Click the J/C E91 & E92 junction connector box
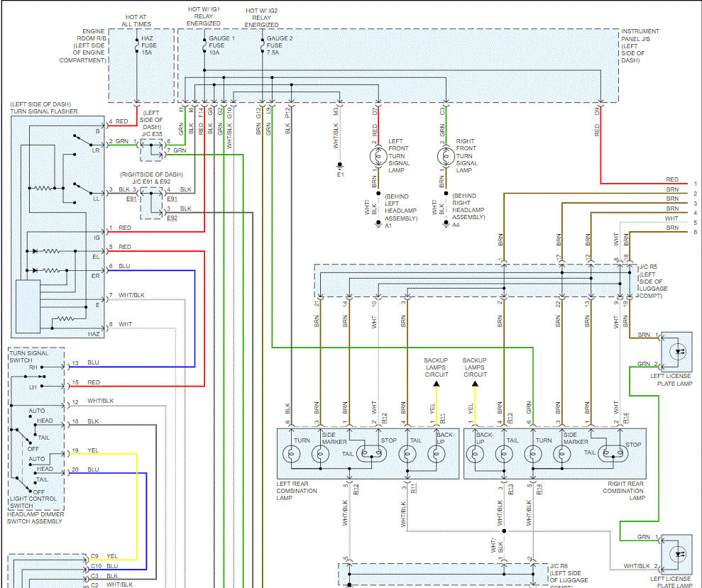Screen dimensions: 702x588 point(151,203)
